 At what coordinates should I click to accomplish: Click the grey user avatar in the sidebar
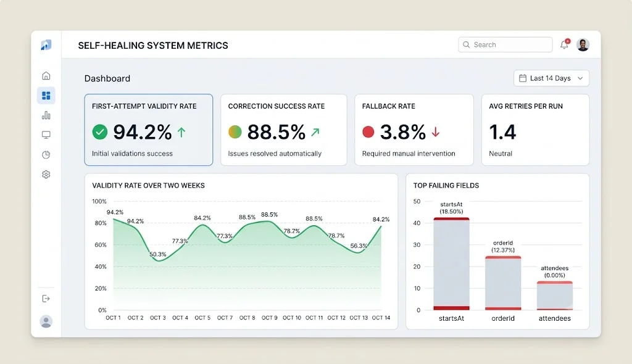pos(46,321)
